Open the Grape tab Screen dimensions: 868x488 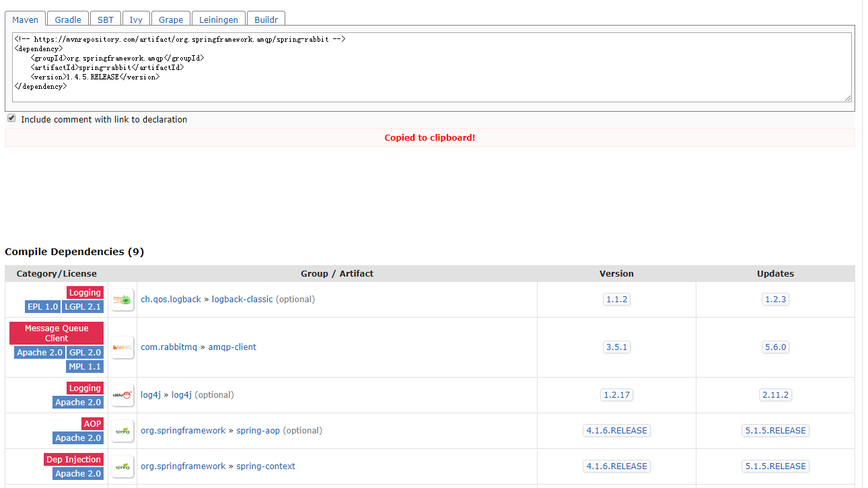[x=170, y=20]
